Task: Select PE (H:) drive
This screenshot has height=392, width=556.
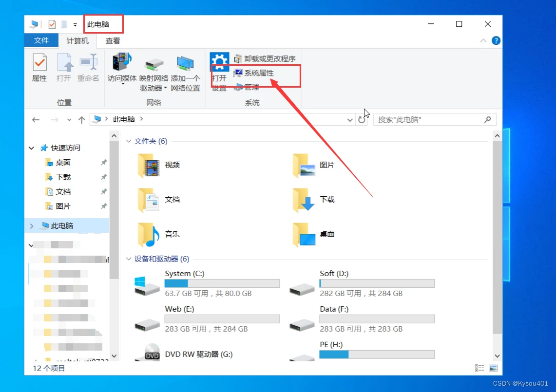Action: [x=362, y=351]
